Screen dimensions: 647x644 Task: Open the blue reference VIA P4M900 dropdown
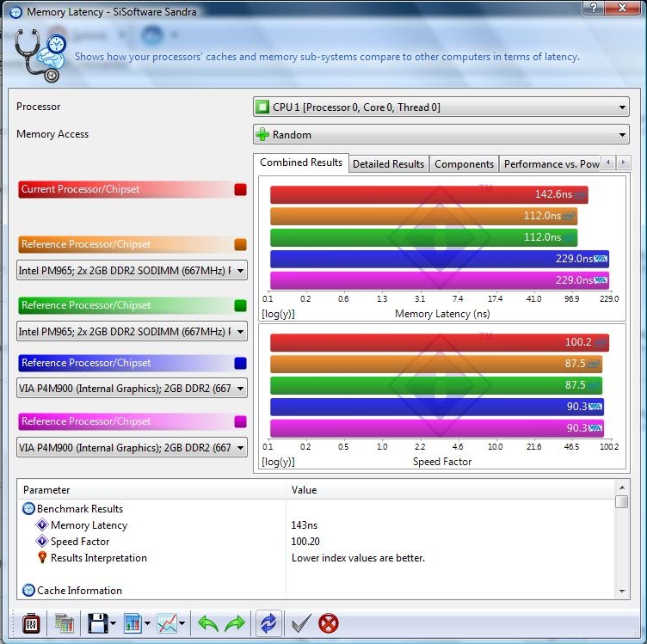tap(132, 388)
